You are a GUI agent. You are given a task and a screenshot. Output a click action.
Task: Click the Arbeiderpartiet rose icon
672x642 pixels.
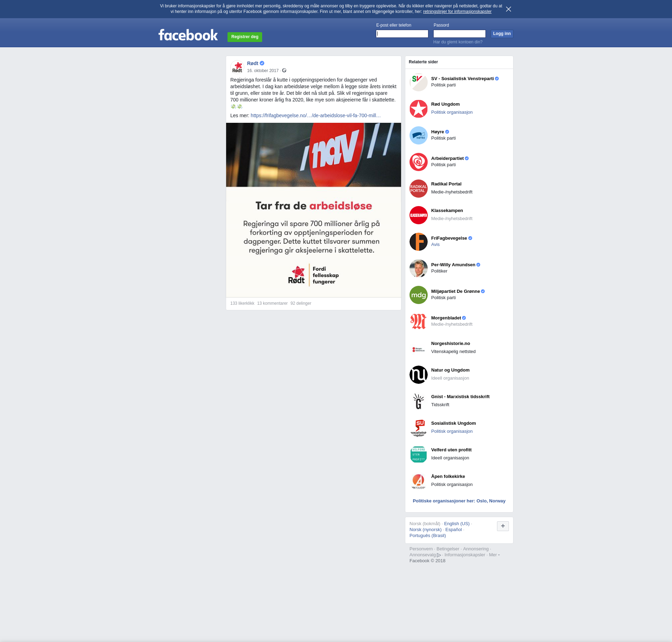click(419, 162)
